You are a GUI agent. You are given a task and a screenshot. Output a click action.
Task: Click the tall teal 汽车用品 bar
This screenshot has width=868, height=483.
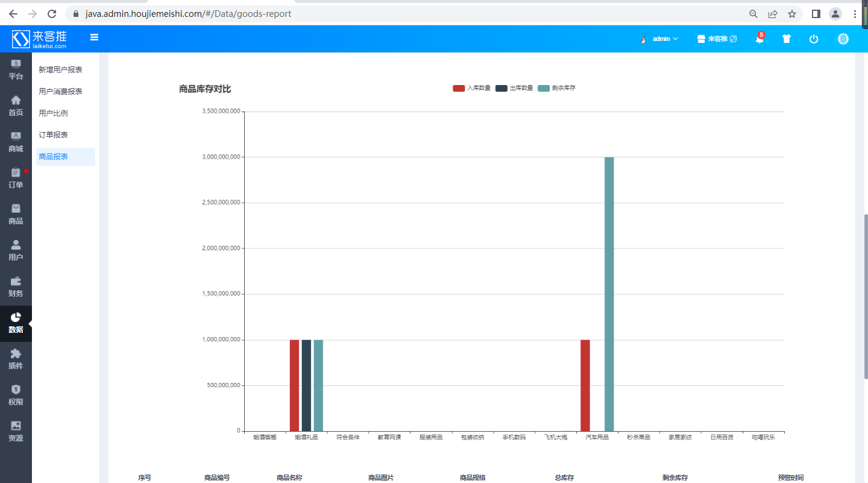pyautogui.click(x=609, y=294)
